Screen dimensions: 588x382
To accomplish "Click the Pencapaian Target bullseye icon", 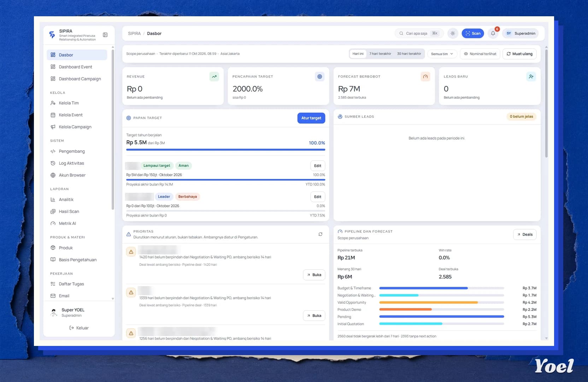I will [x=320, y=76].
